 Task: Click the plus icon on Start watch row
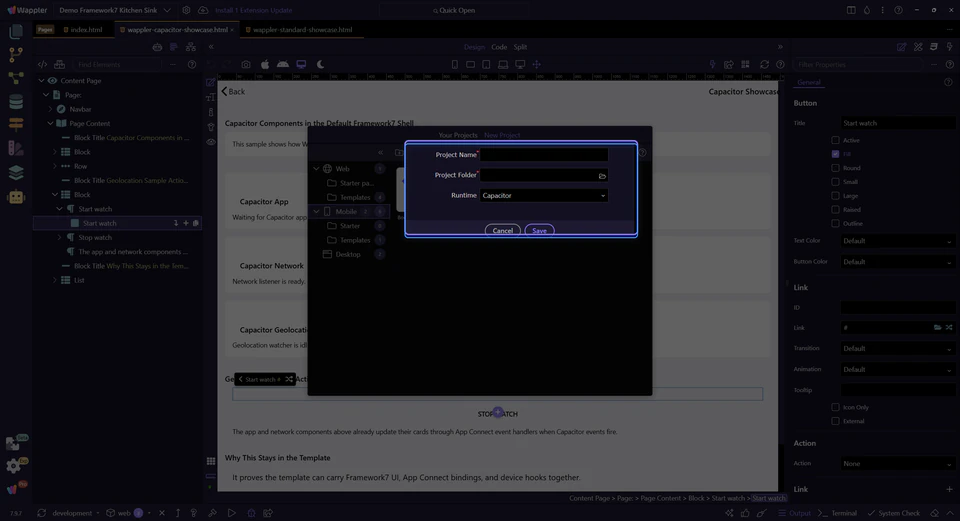click(186, 223)
